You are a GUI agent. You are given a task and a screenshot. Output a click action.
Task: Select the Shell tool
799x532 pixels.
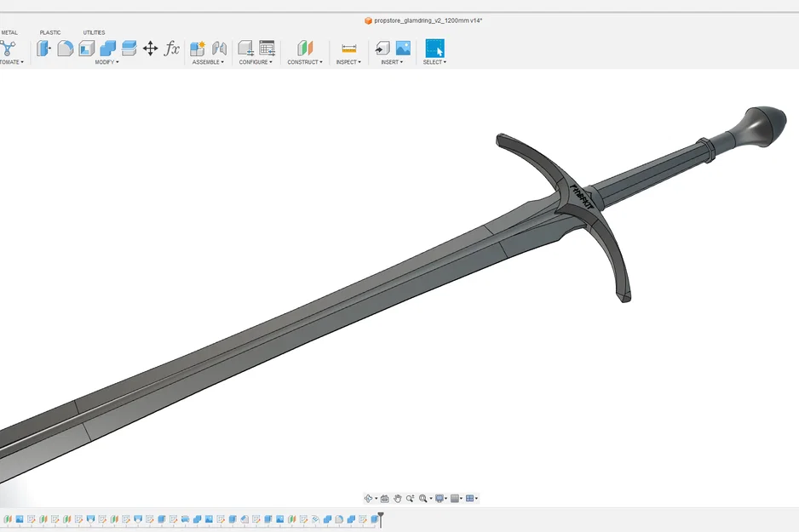[84, 49]
